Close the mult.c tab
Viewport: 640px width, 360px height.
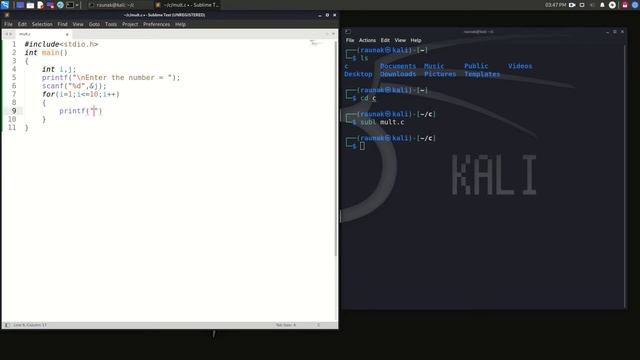(x=67, y=34)
